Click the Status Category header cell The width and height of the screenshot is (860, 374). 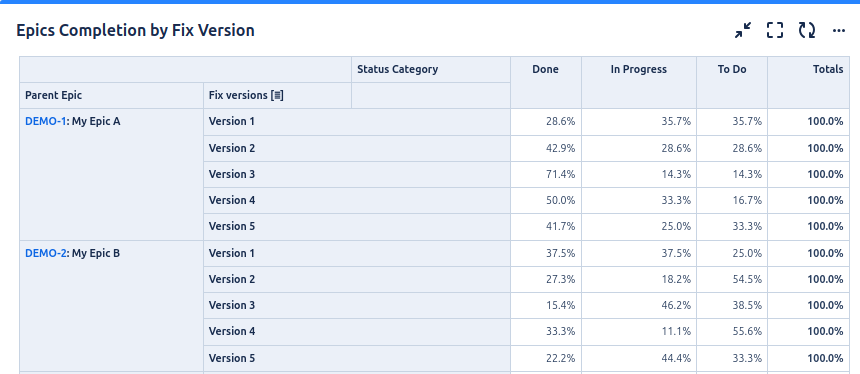click(x=431, y=70)
